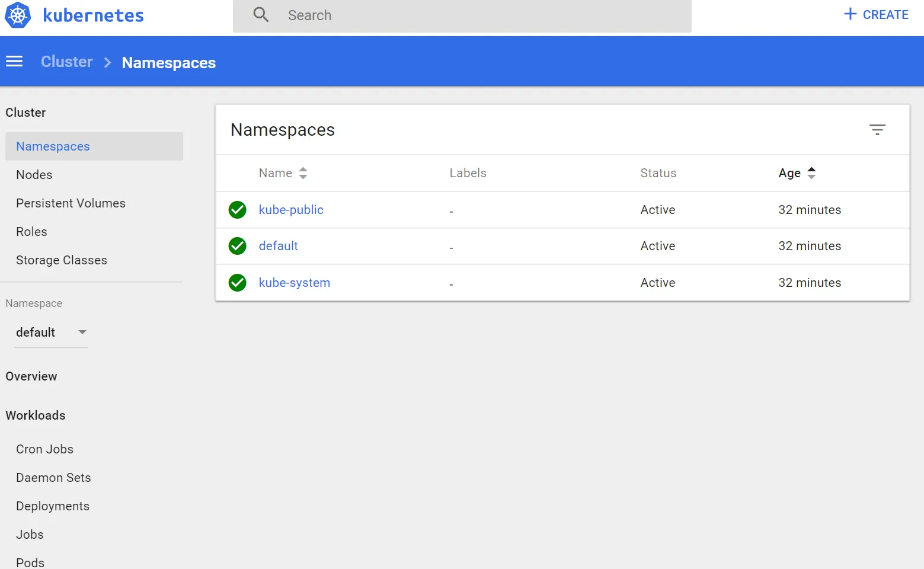Open Daemon Sets in the sidebar
924x569 pixels.
coord(53,478)
